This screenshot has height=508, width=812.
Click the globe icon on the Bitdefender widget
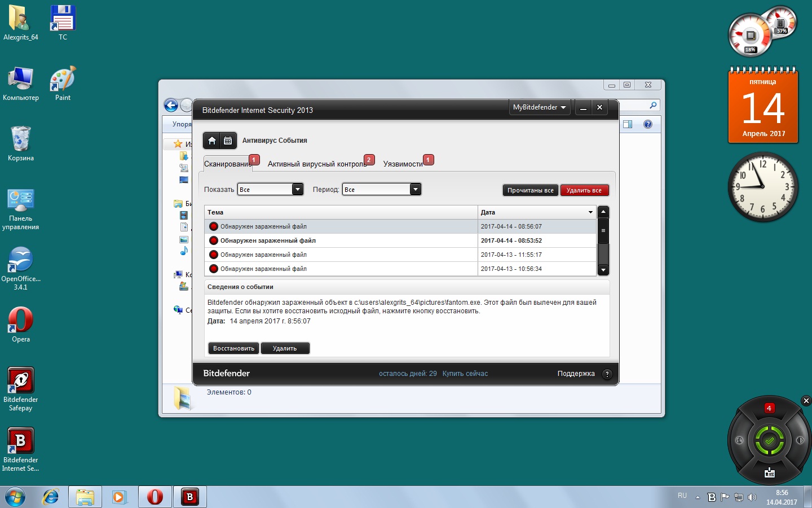[x=739, y=440]
